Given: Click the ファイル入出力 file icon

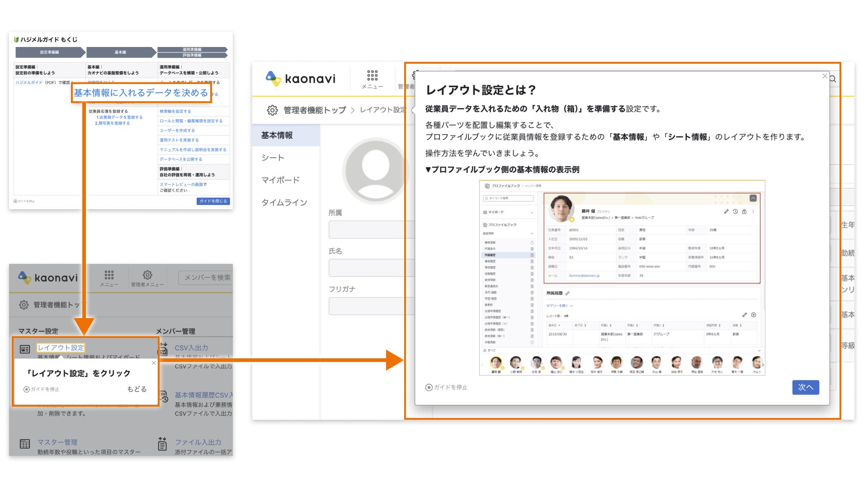Looking at the screenshot, I should [162, 444].
